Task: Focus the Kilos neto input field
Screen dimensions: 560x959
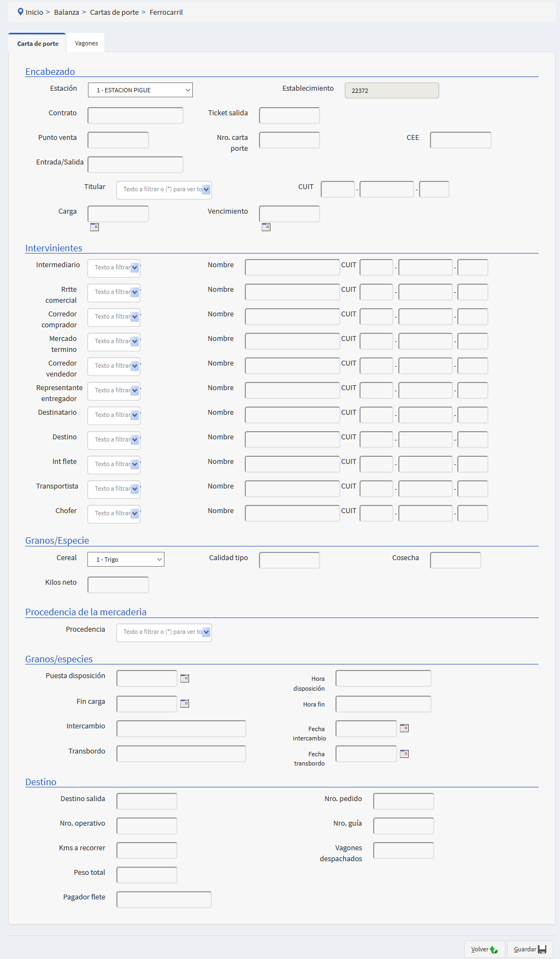Action: 118,585
